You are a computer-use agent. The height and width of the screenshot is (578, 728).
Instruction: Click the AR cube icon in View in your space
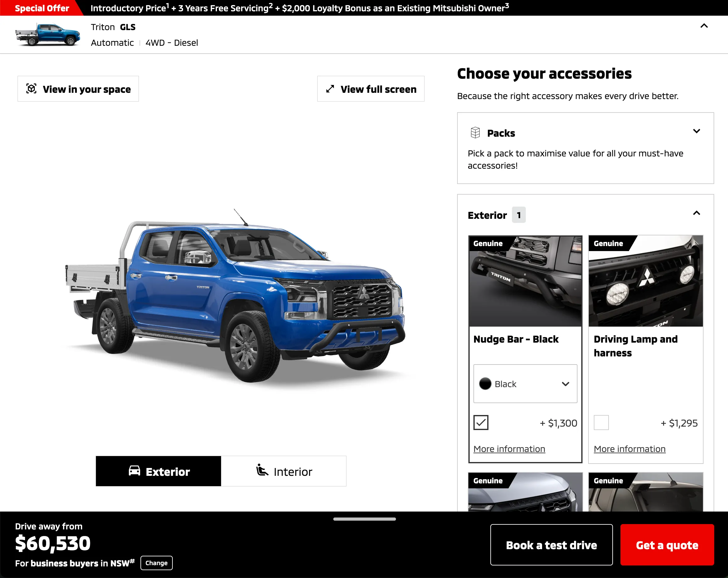pyautogui.click(x=31, y=89)
